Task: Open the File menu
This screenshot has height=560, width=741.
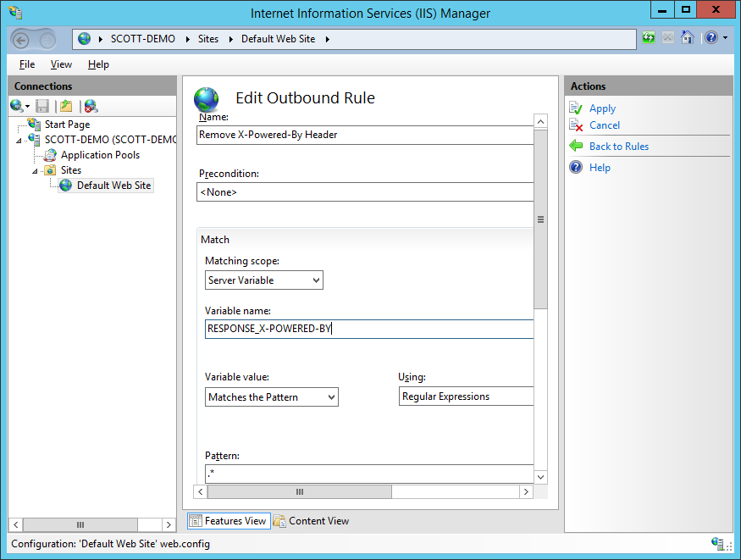Action: click(x=27, y=64)
